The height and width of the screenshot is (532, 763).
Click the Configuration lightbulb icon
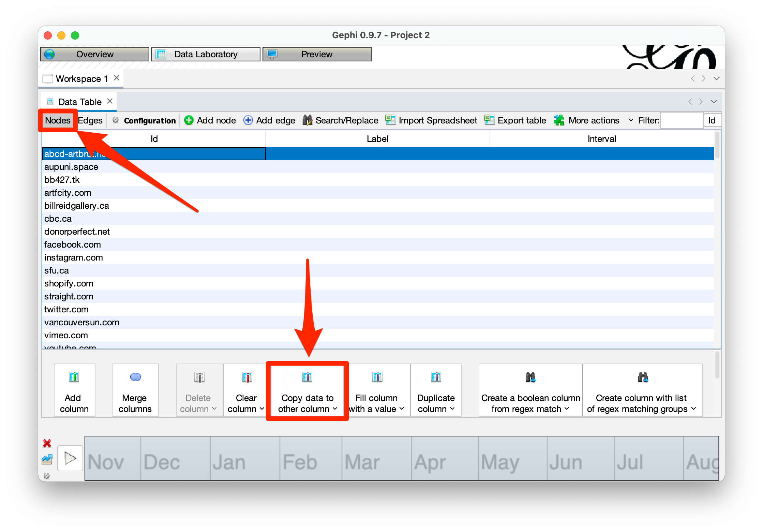(x=116, y=120)
